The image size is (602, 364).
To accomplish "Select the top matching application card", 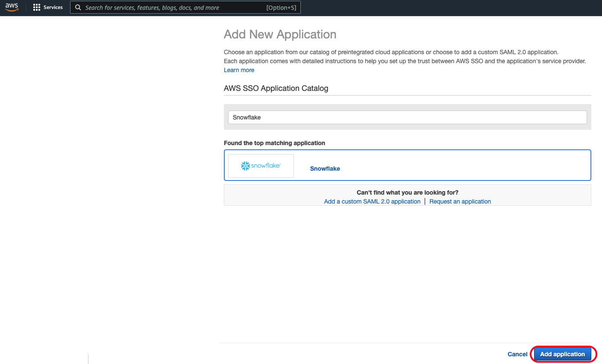I will [407, 165].
